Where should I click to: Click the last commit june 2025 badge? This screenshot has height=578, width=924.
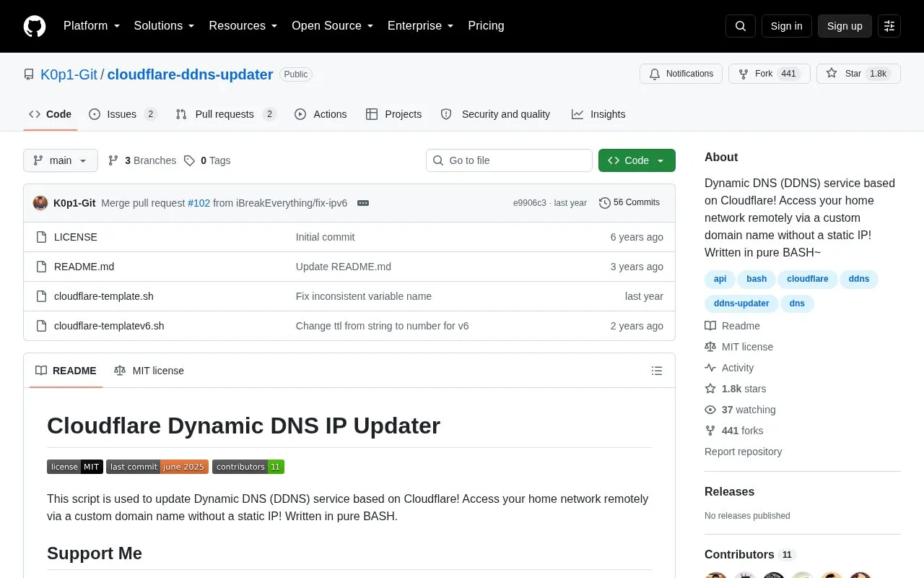pyautogui.click(x=157, y=467)
